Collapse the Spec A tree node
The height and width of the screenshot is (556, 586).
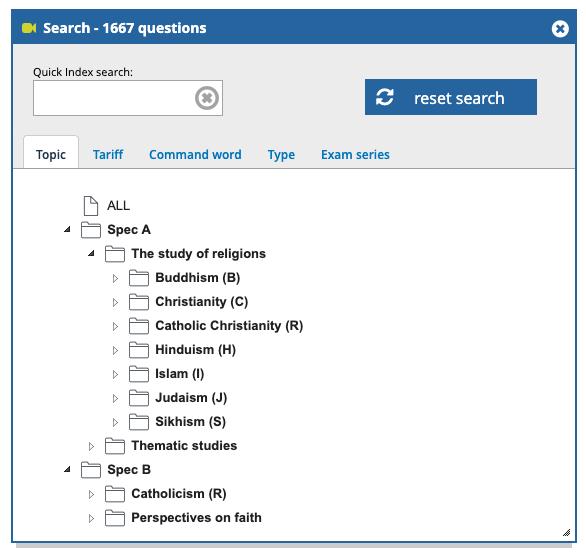pos(67,229)
